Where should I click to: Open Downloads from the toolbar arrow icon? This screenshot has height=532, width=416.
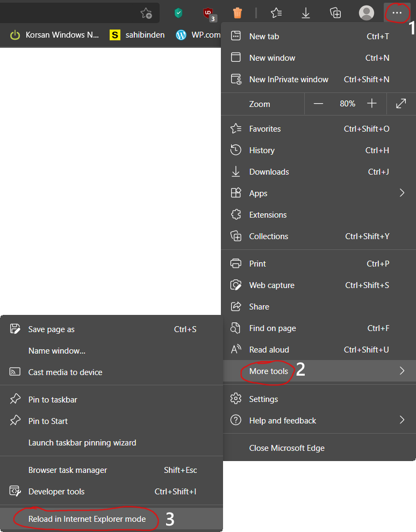[306, 13]
